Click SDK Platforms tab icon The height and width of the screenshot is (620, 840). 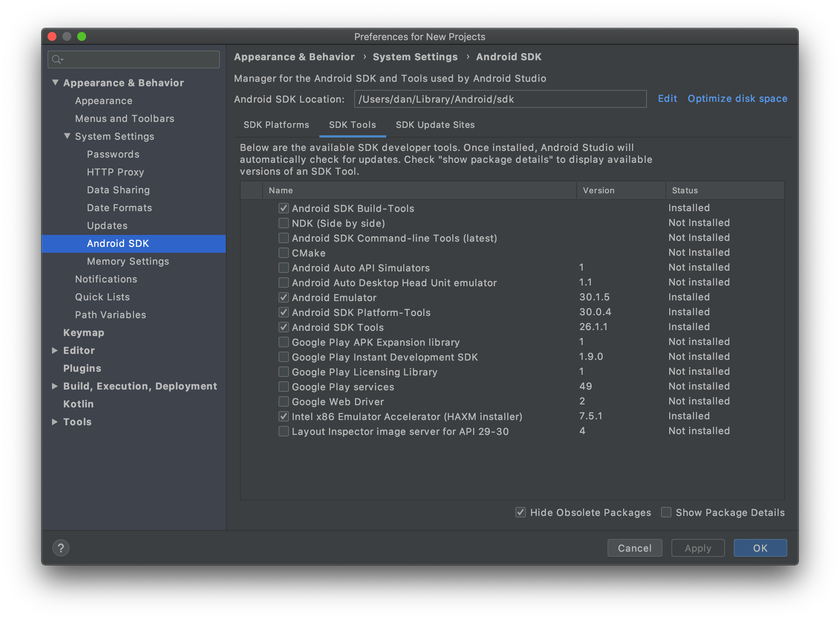pos(275,125)
